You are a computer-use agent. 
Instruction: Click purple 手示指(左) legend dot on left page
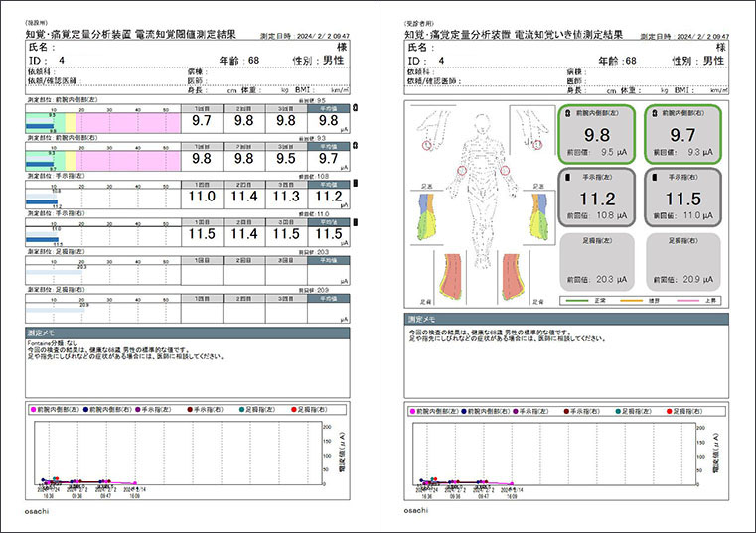138,410
